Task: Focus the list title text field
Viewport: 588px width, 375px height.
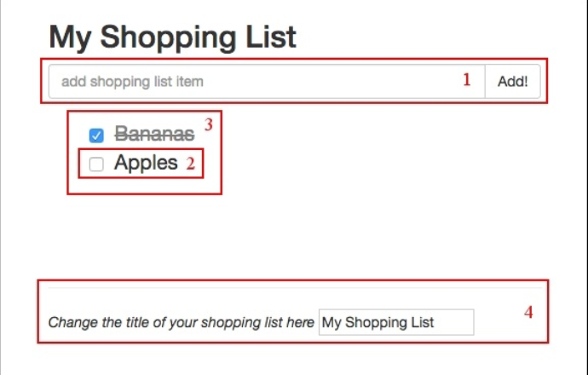Action: click(395, 322)
